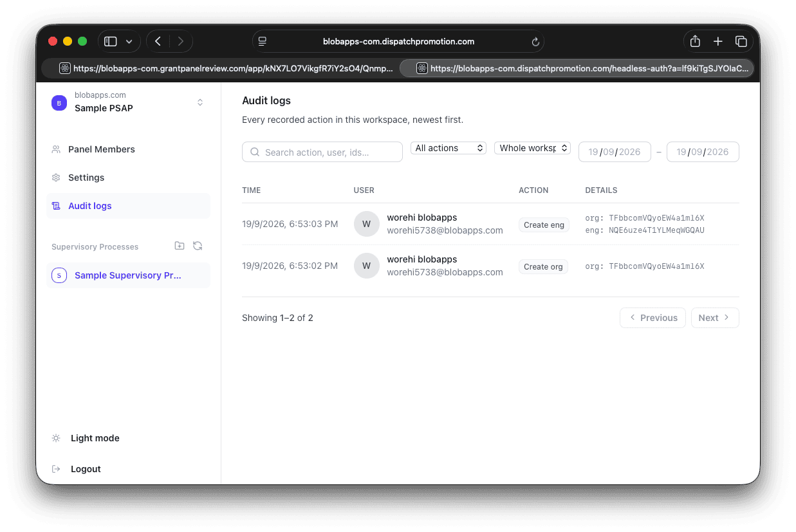Viewport: 796px width, 532px height.
Task: Click the Logout arrow icon
Action: pos(56,469)
